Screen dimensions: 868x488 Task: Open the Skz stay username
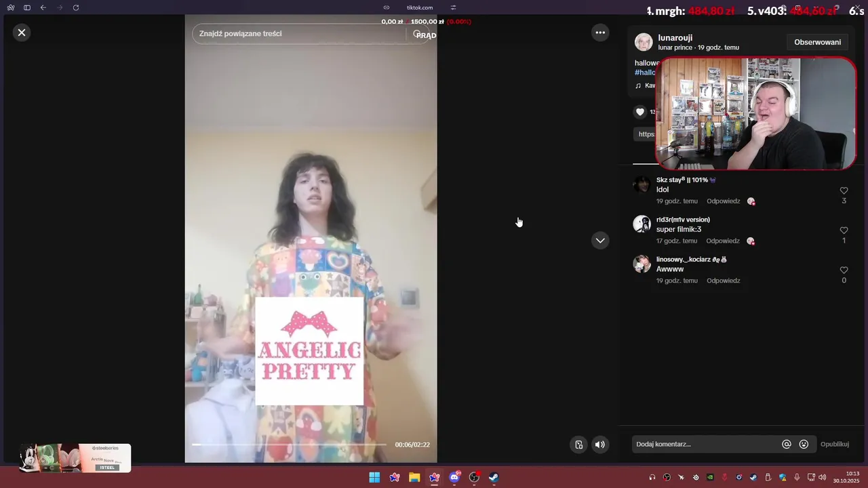click(x=686, y=180)
